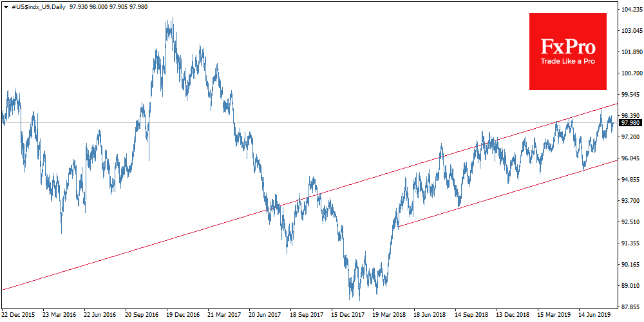644x322 pixels.
Task: Select the shorter red channel line starting in 2018
Action: tap(502, 195)
